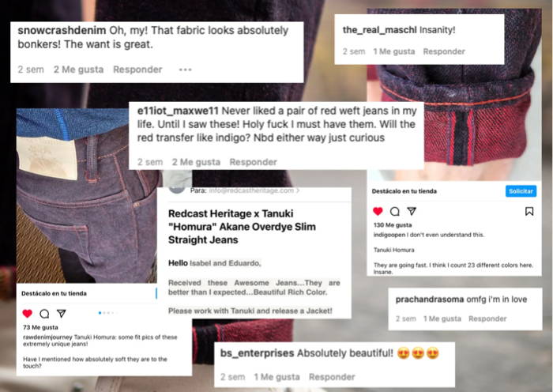553x392 pixels.
Task: Click the carousel dots on rawdenimjourney post
Action: (x=105, y=313)
